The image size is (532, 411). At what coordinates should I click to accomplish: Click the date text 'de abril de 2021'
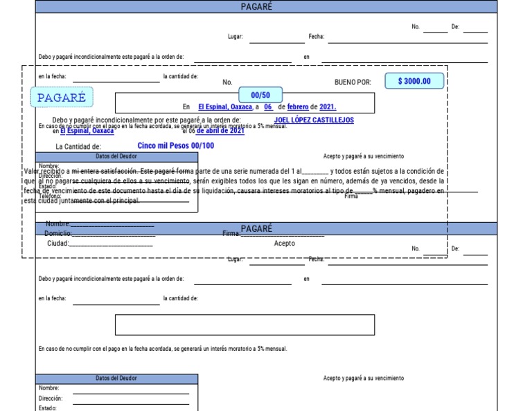tap(220, 131)
